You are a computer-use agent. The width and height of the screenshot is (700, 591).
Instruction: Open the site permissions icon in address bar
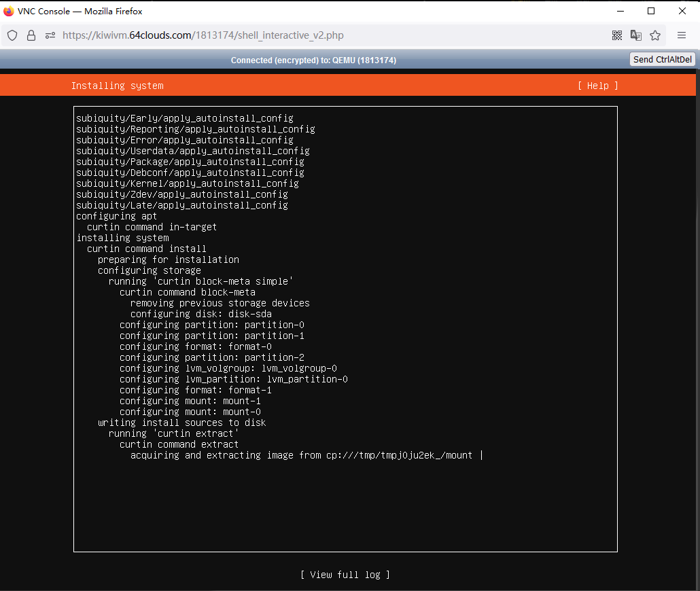coord(50,35)
